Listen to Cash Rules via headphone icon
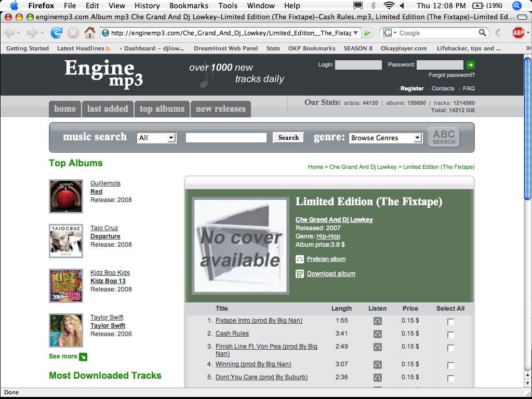 pos(377,334)
